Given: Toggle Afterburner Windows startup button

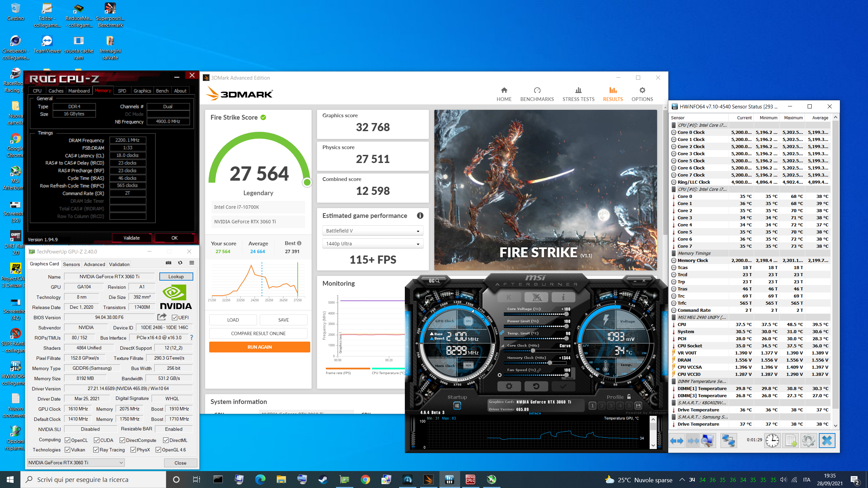Looking at the screenshot, I should [x=457, y=406].
